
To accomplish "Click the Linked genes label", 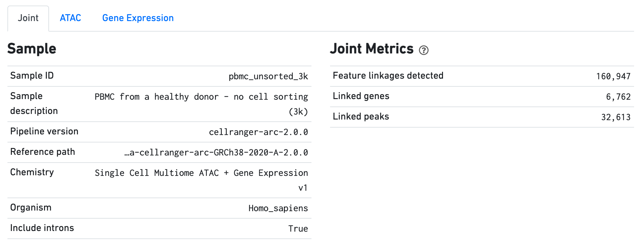I will (361, 96).
